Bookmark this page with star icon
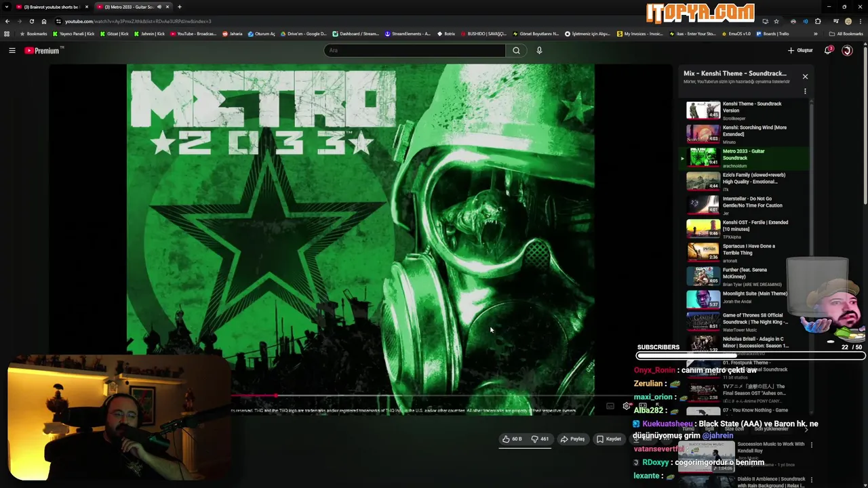This screenshot has width=868, height=488. [x=776, y=21]
